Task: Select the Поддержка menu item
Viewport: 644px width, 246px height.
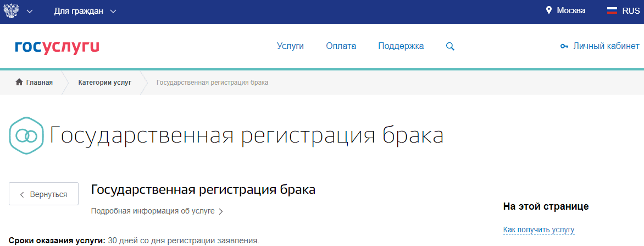Action: [401, 46]
